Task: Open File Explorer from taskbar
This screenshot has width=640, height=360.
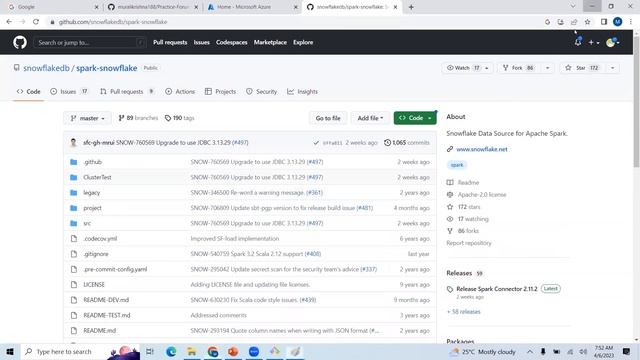Action: [192, 351]
